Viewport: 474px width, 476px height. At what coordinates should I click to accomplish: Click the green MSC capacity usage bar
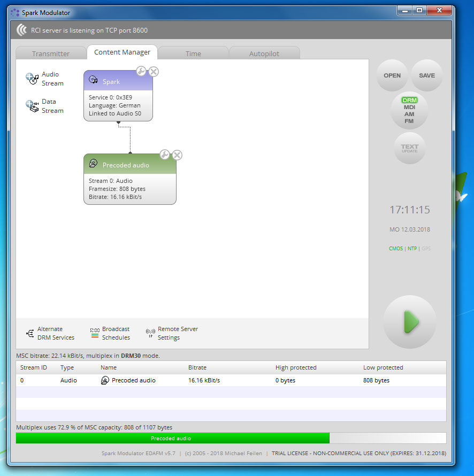point(172,438)
